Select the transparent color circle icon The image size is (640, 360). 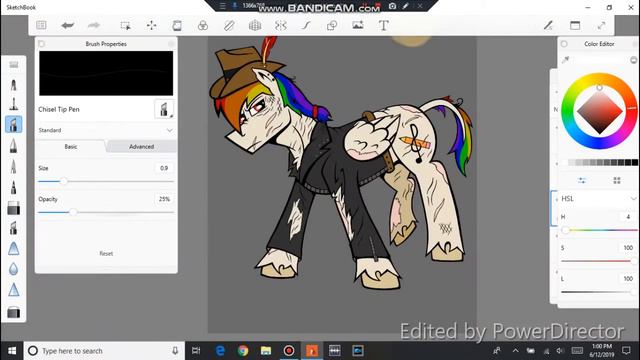(633, 60)
